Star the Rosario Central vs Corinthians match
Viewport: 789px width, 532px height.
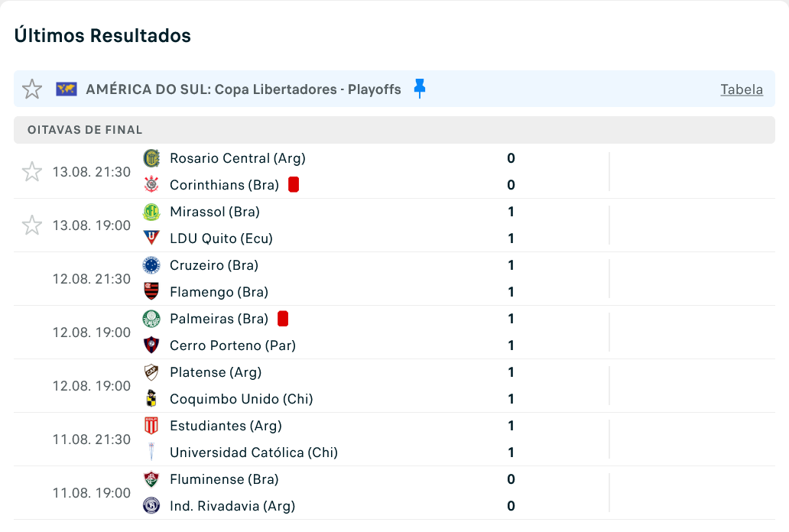coord(31,172)
